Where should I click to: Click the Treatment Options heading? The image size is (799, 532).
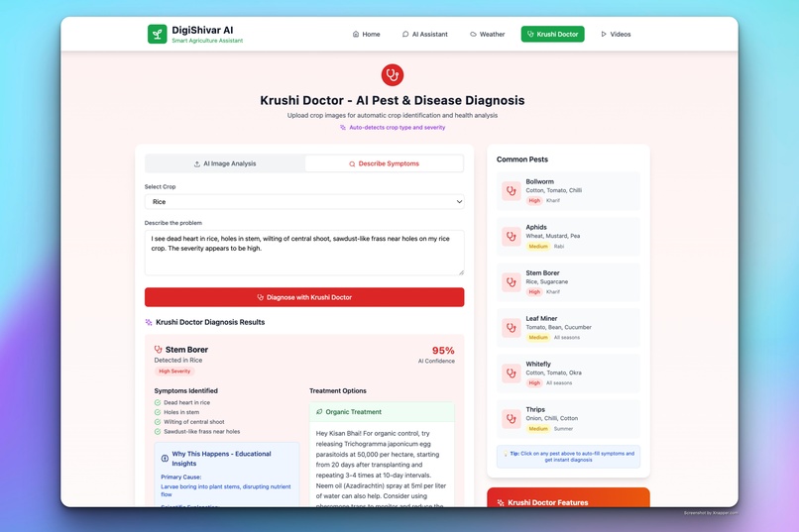point(338,391)
